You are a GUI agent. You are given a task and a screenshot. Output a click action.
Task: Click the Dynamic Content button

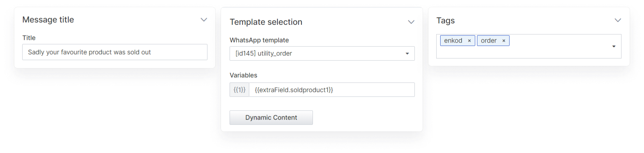271,118
